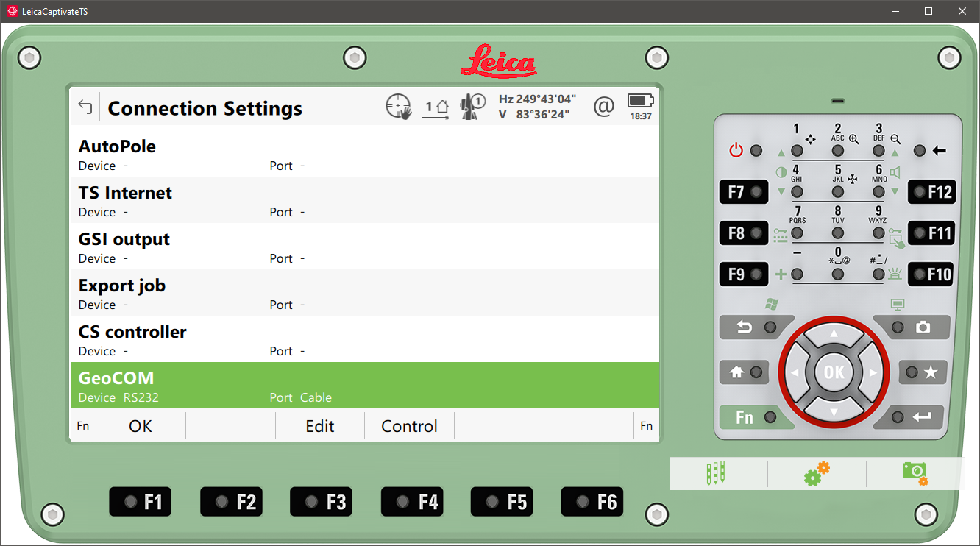Screen dimensions: 980x546
Task: Click the up arrow navigation key
Action: click(x=834, y=336)
